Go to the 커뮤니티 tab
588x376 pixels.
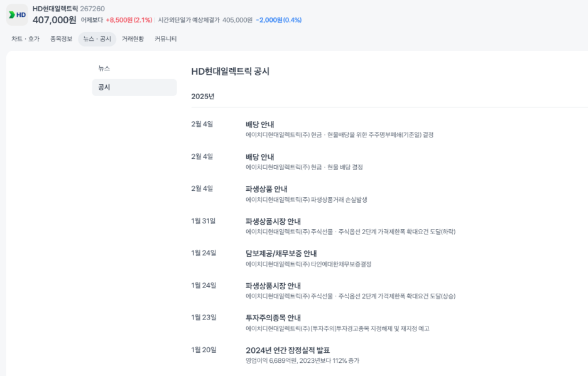[x=166, y=39]
